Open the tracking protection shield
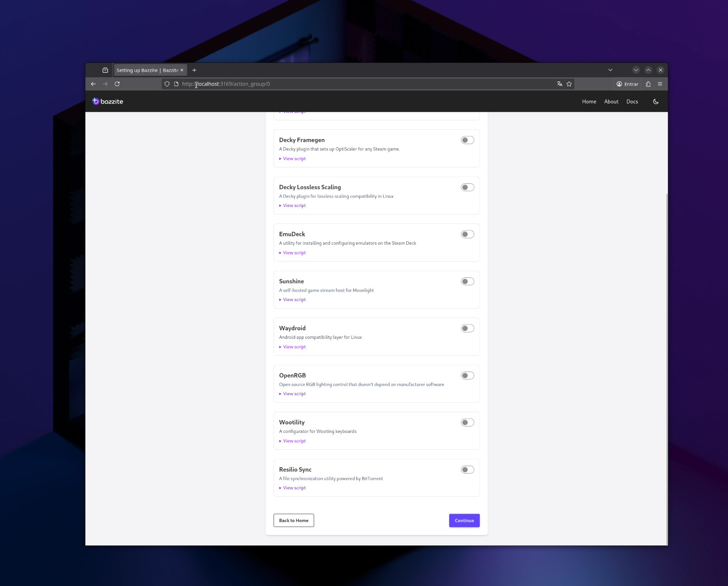Screen dimensions: 728x586 (x=167, y=84)
